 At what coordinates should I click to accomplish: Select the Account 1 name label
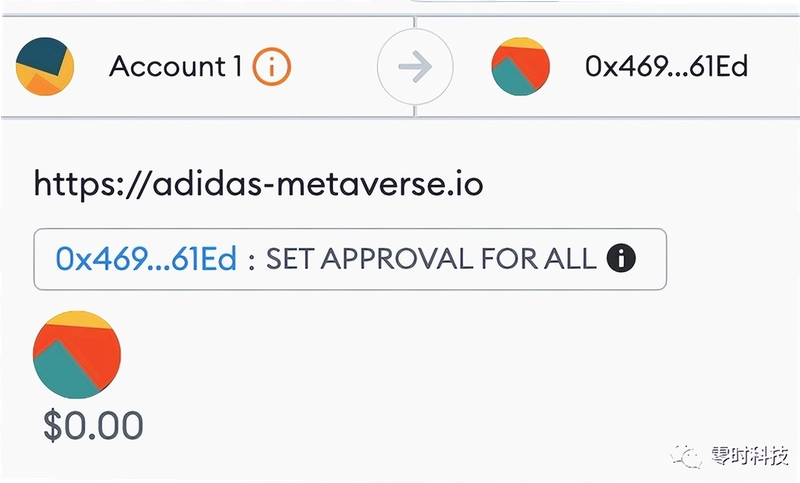tap(176, 66)
